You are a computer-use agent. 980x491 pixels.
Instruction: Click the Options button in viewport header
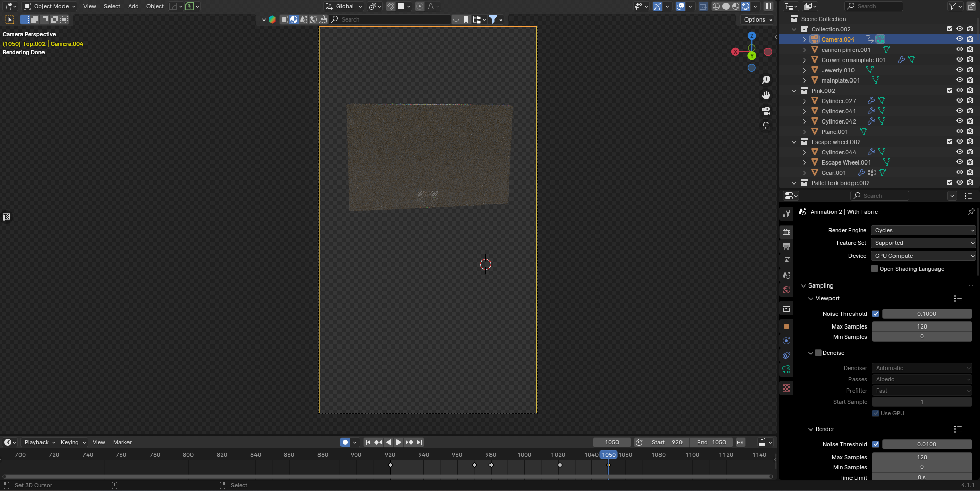(x=756, y=19)
